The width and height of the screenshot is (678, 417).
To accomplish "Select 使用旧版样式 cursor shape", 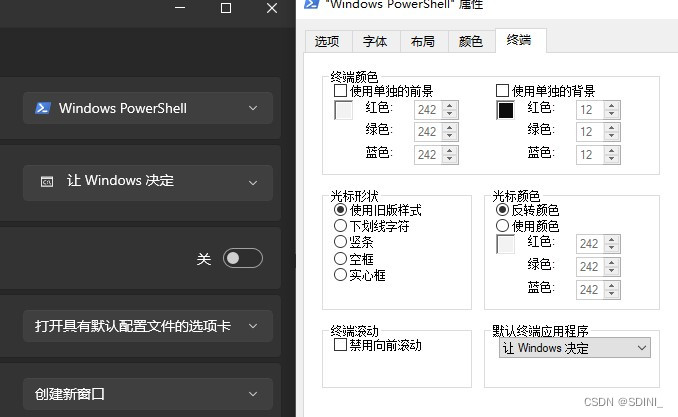I will 340,210.
